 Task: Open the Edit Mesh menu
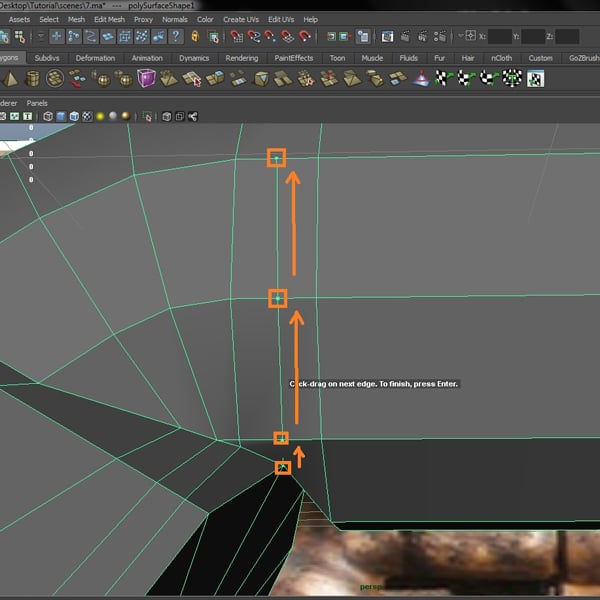[109, 19]
